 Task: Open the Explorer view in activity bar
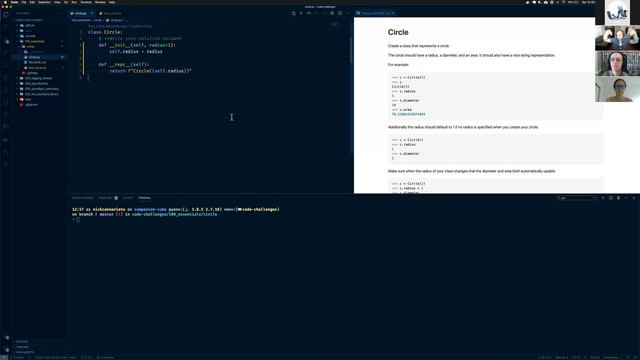point(6,14)
